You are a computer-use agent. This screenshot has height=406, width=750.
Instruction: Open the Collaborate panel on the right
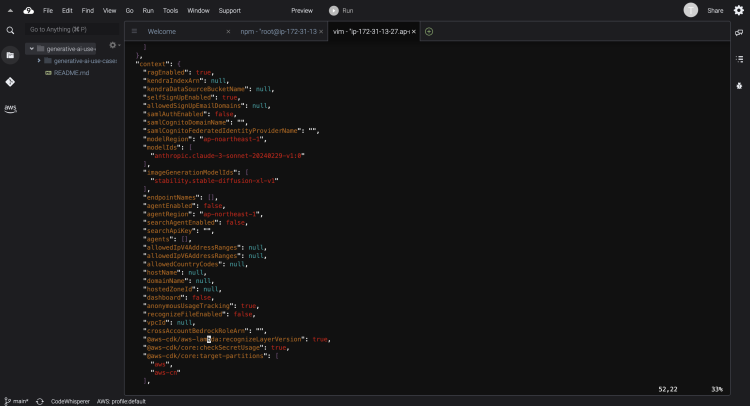(x=739, y=33)
